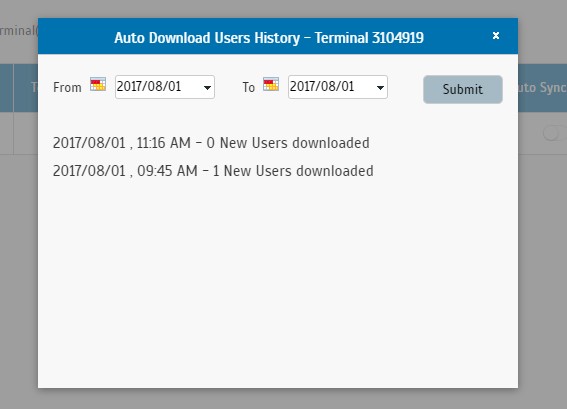
Task: Select the 11:16 AM history entry
Action: pos(211,143)
